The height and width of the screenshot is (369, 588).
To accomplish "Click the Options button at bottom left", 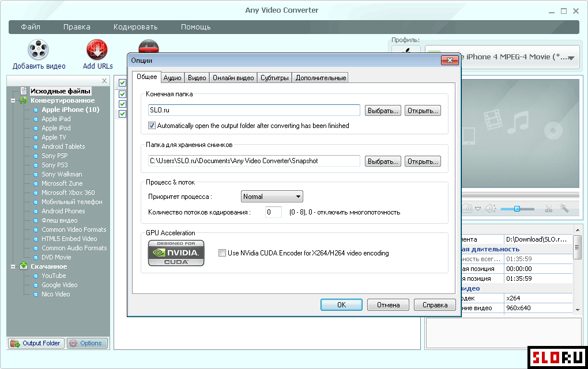I will (88, 343).
